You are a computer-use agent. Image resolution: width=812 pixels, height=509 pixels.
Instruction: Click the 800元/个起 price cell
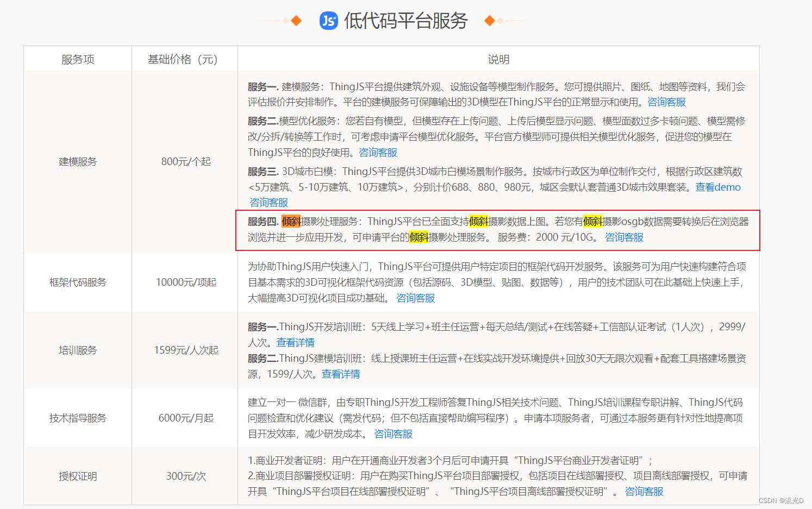(185, 161)
